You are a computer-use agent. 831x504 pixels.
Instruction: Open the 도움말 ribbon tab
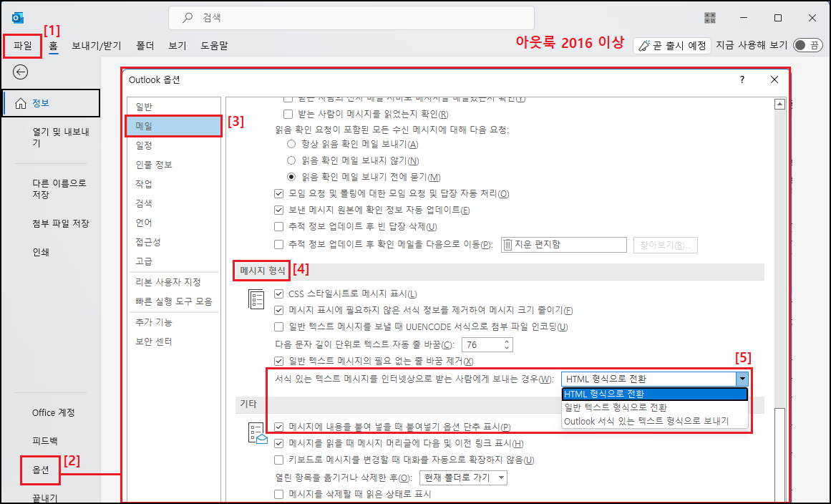point(214,46)
